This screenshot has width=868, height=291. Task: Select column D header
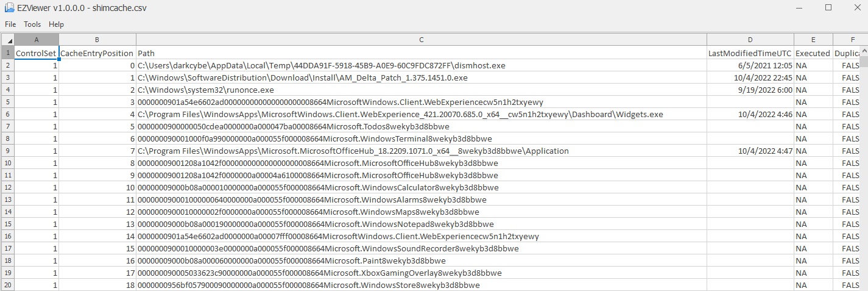[750, 40]
